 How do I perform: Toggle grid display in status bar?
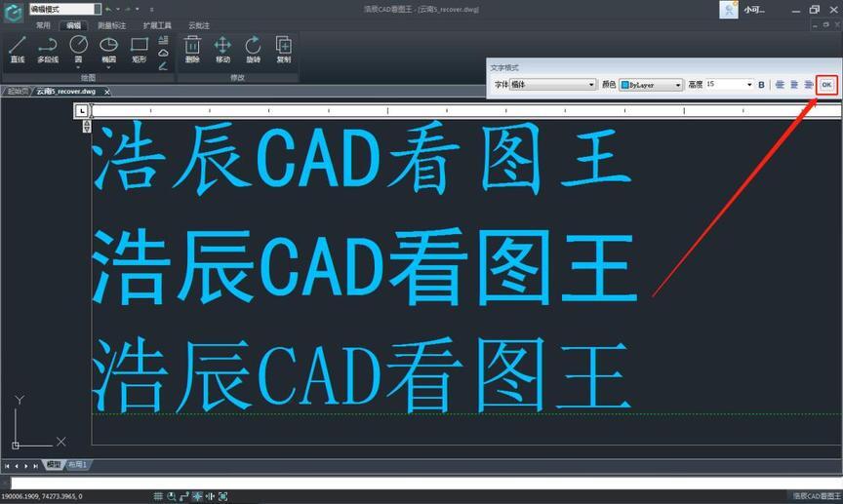pyautogui.click(x=158, y=496)
